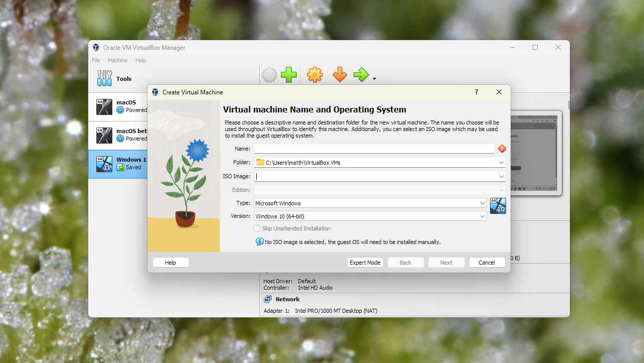Open the Start button's small dropdown arrow

374,79
